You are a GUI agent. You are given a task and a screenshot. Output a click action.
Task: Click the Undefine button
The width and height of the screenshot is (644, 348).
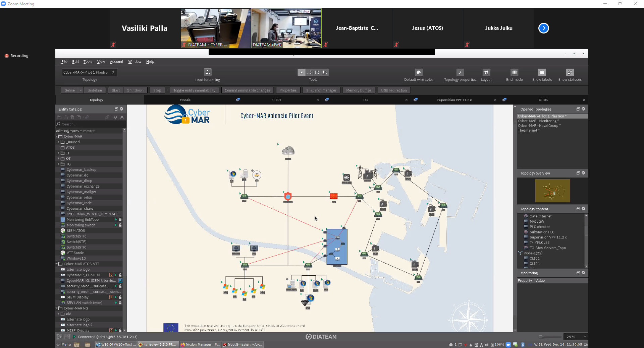[95, 90]
